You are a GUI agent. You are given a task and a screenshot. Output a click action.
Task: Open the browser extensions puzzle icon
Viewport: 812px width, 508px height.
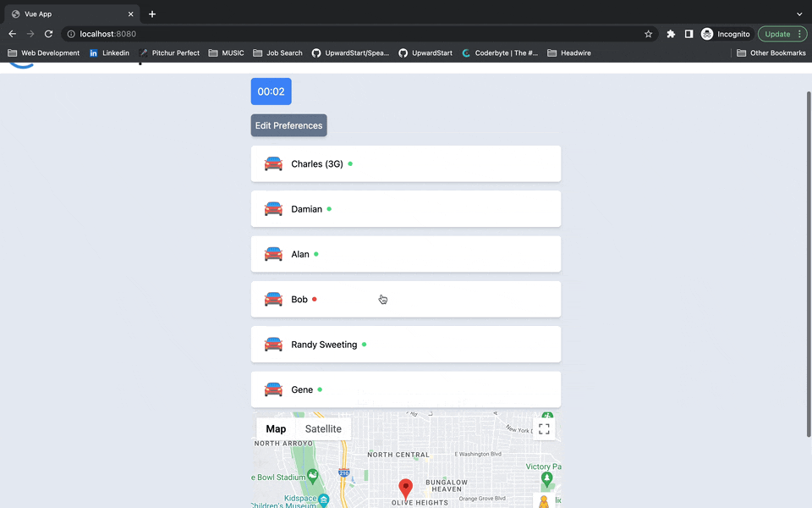(x=671, y=34)
